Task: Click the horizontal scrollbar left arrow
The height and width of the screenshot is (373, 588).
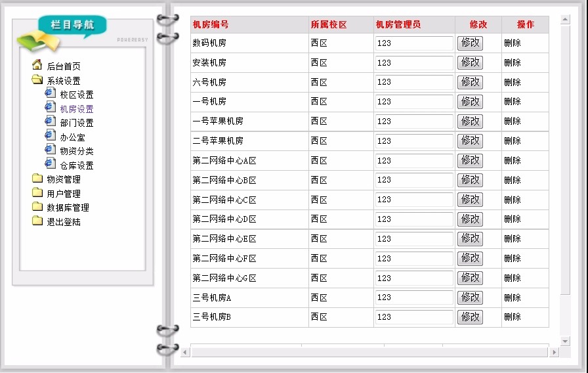Action: point(185,352)
